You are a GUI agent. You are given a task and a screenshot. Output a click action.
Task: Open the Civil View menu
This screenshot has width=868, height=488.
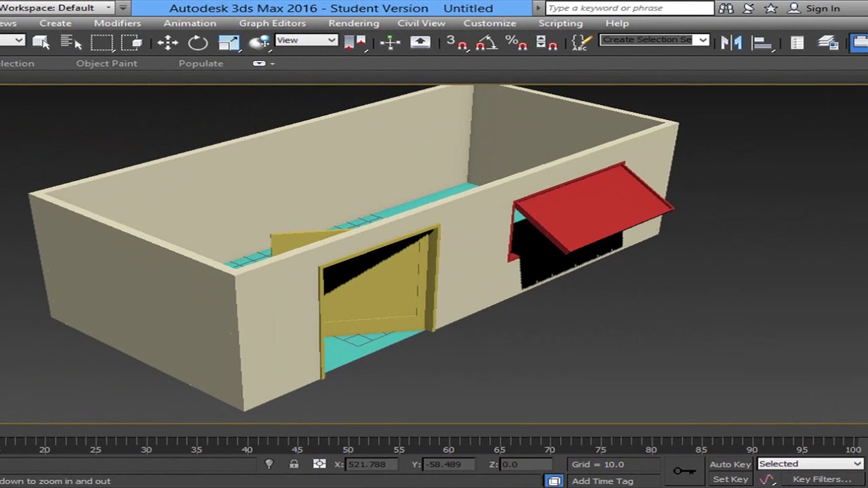tap(421, 23)
